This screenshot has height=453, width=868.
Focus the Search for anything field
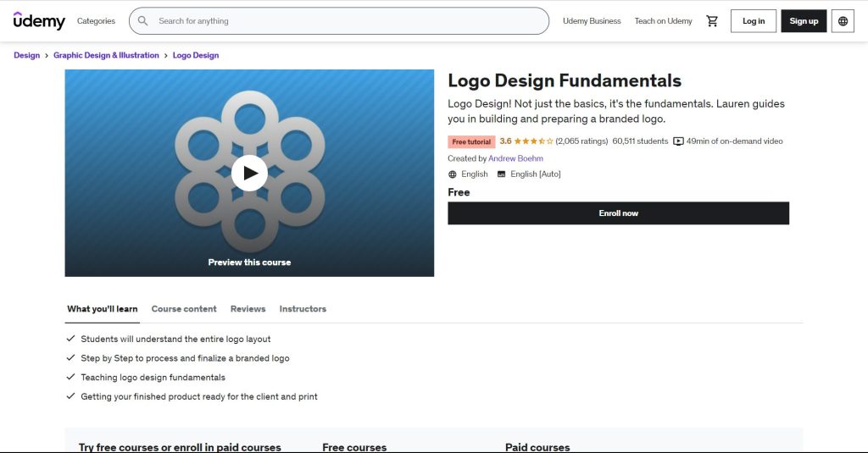pyautogui.click(x=339, y=21)
